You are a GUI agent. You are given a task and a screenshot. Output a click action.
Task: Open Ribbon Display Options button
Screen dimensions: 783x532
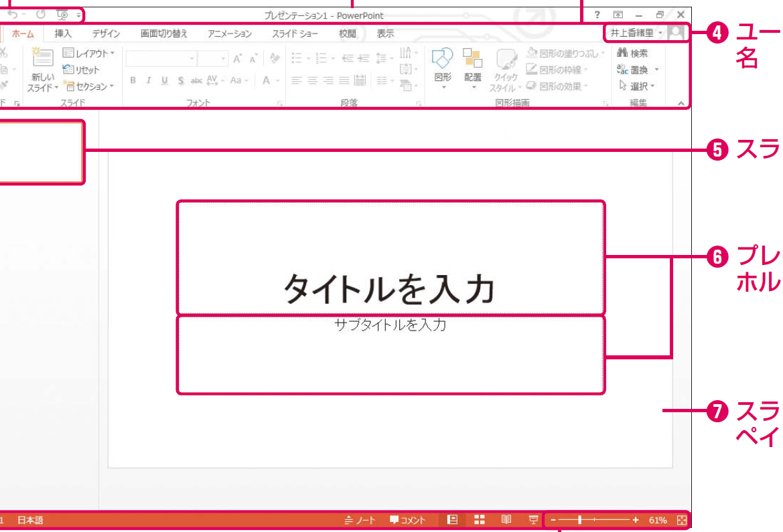618,15
